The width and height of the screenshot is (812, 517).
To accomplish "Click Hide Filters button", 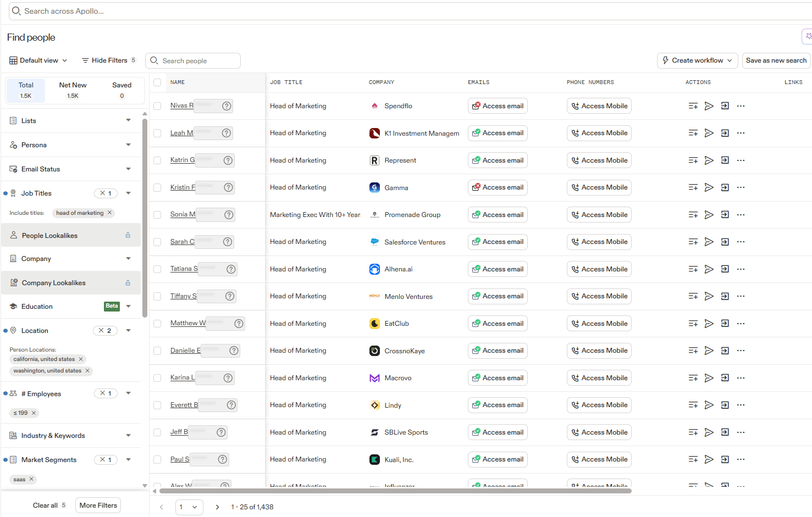I will (108, 60).
